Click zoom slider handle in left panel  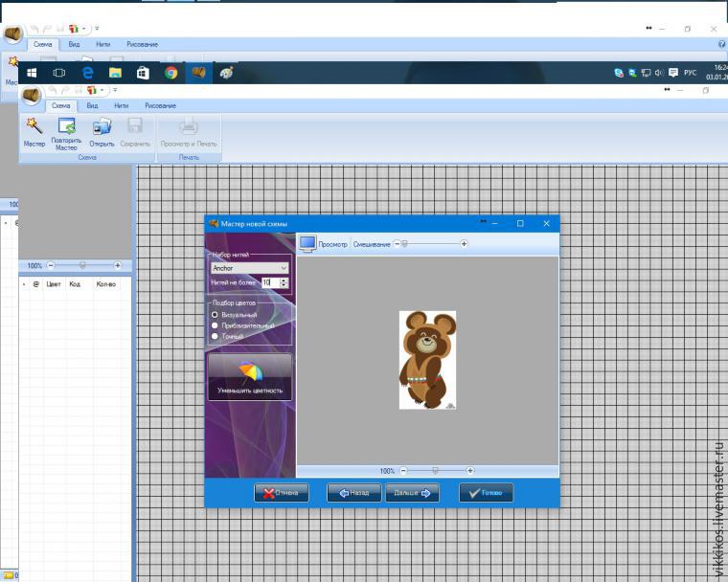pos(82,265)
